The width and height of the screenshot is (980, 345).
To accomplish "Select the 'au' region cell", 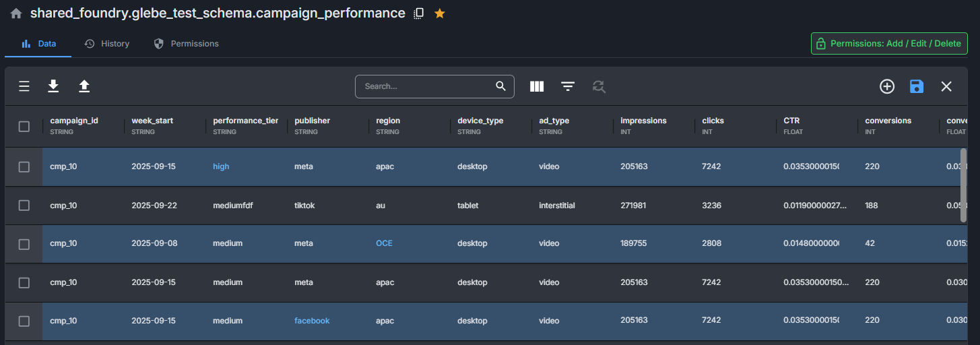I will (x=409, y=206).
